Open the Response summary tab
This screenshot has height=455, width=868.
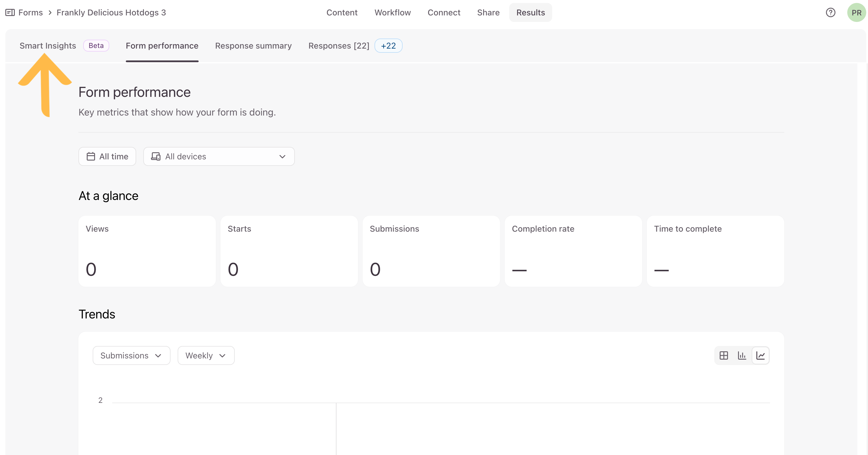click(253, 46)
